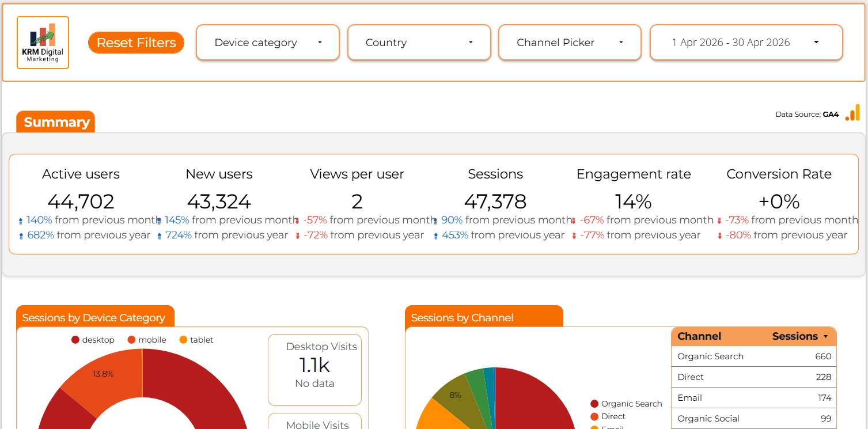This screenshot has height=429, width=868.
Task: Toggle mobile legend dot in device chart
Action: 131,340
